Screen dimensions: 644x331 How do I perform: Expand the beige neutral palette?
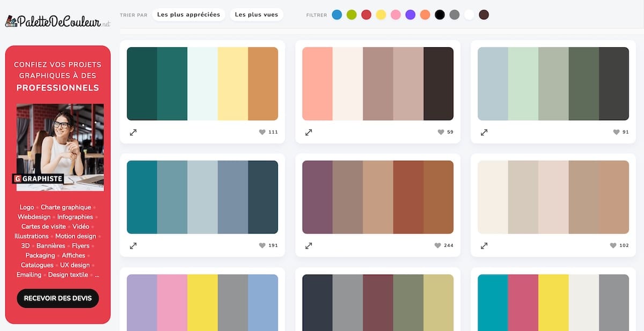(x=484, y=246)
